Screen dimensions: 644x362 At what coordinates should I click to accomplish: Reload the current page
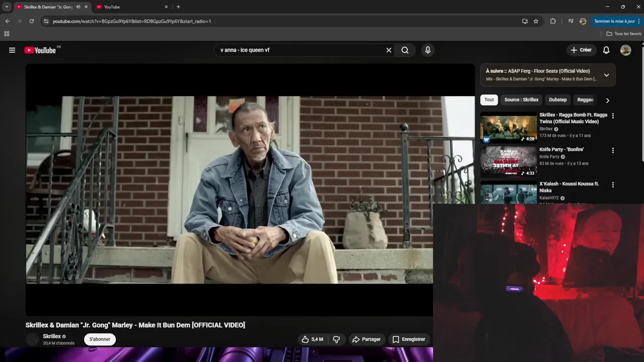31,21
